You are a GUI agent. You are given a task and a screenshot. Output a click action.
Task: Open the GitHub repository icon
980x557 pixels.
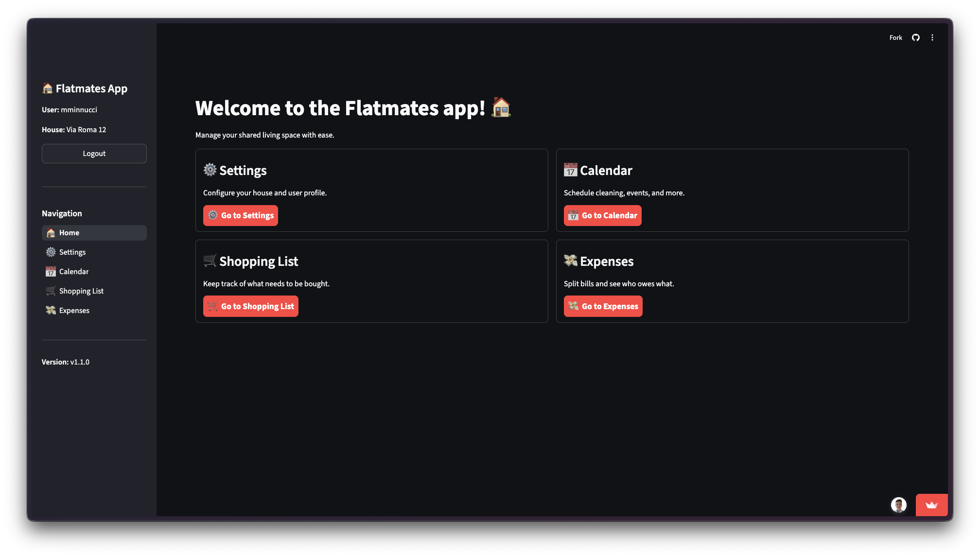[x=915, y=37]
